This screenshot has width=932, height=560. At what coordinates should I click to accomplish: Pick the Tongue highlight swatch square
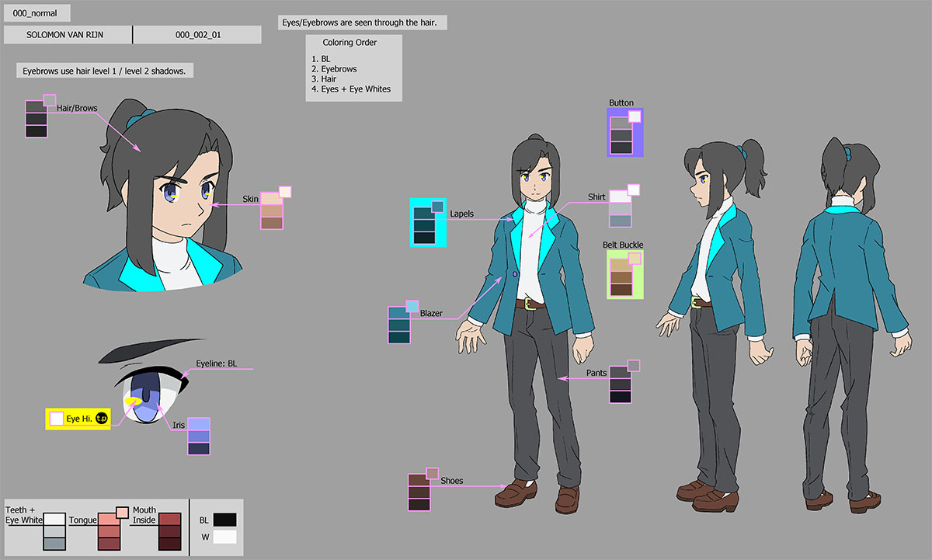point(122,512)
